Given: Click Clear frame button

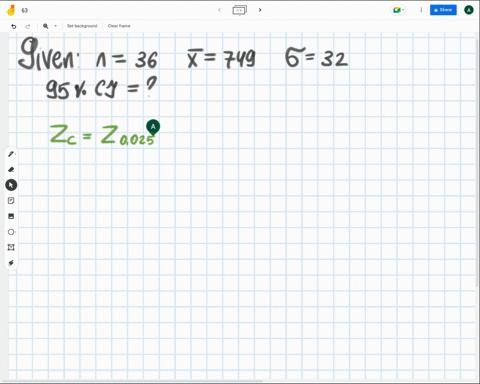Looking at the screenshot, I should (119, 26).
